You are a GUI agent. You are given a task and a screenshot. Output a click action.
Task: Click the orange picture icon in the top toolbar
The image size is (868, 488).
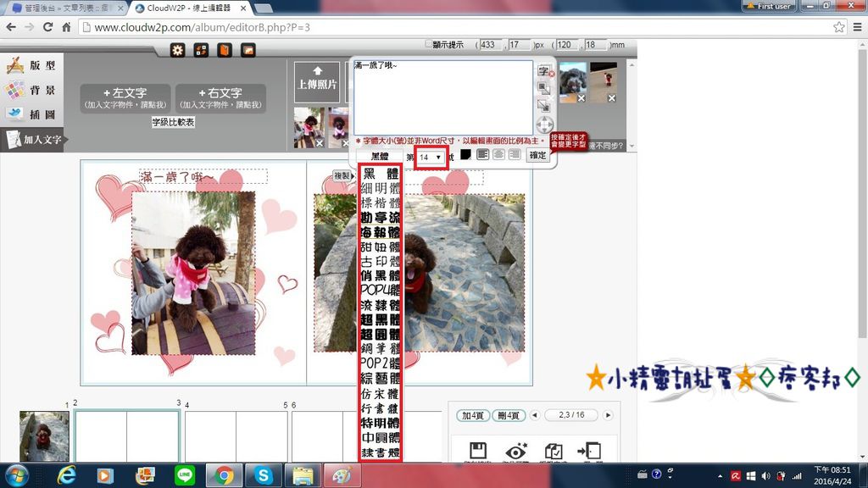point(248,50)
